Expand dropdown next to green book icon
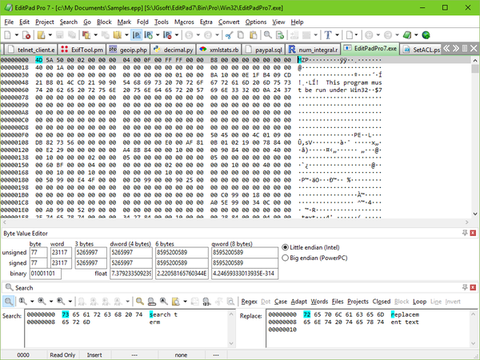 [x=416, y=35]
